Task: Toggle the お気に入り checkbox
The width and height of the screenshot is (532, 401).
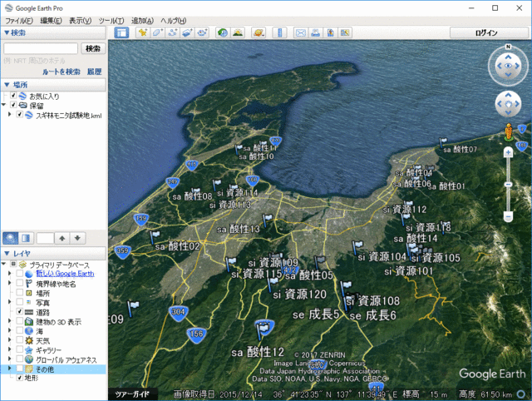Action: 13,96
